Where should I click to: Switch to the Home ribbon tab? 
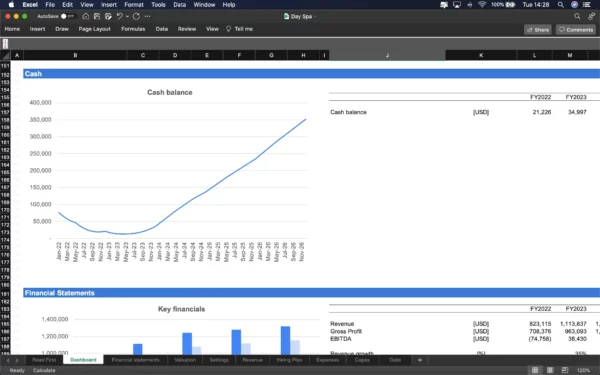pos(12,29)
